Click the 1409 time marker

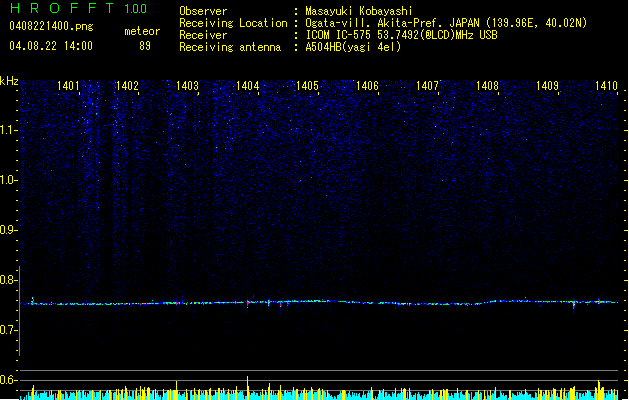pos(548,86)
